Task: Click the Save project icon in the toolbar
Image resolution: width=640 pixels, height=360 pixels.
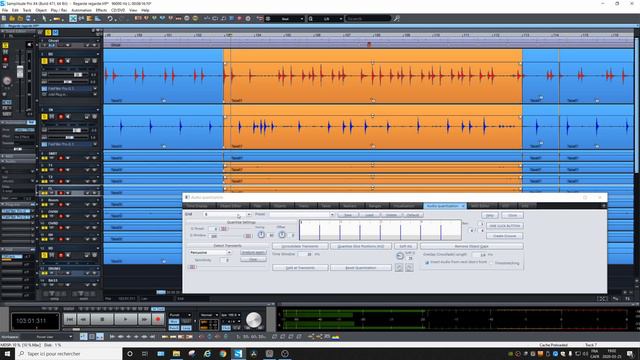Action: (28, 18)
